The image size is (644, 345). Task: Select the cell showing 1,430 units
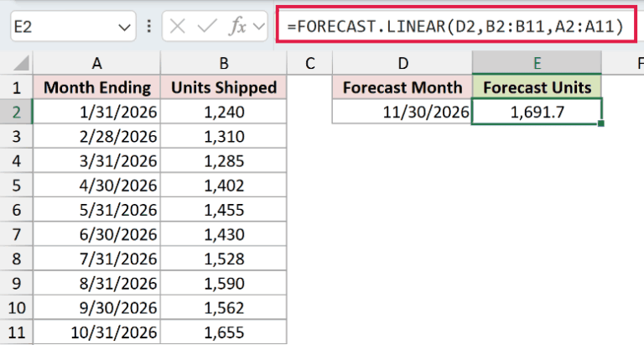tap(223, 234)
